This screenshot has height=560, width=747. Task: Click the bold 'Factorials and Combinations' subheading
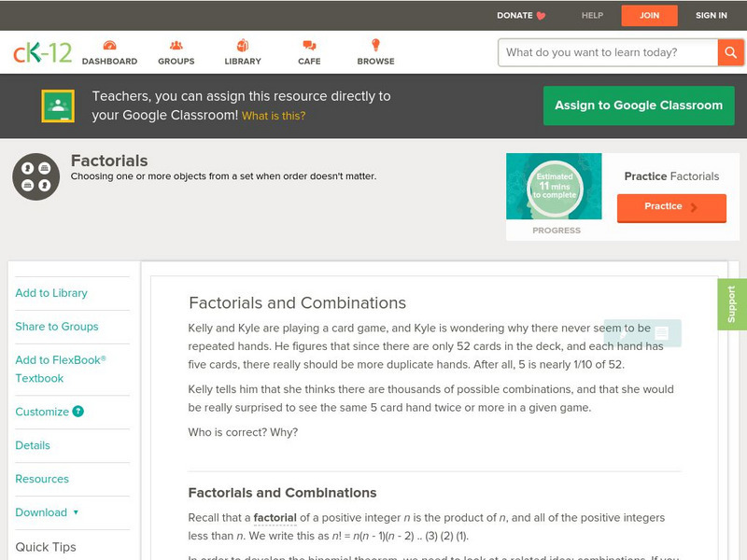[283, 493]
